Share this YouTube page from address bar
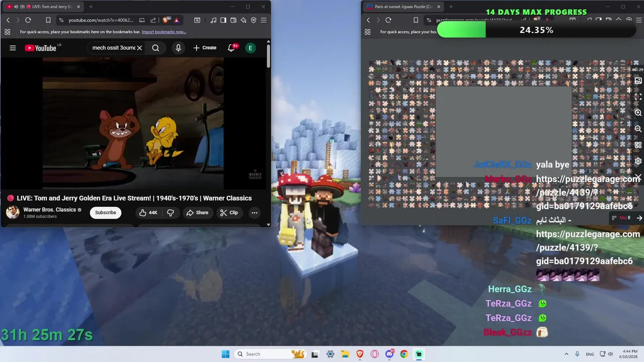644x362 pixels. (x=153, y=20)
